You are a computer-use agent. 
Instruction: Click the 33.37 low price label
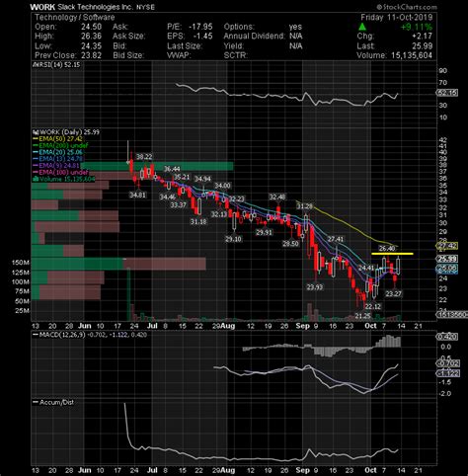[x=178, y=205]
